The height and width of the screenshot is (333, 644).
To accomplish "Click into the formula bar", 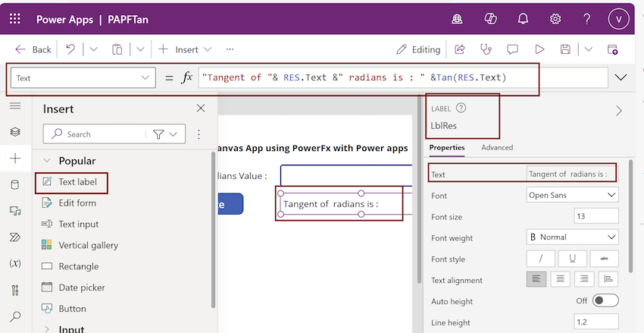I will [x=402, y=77].
